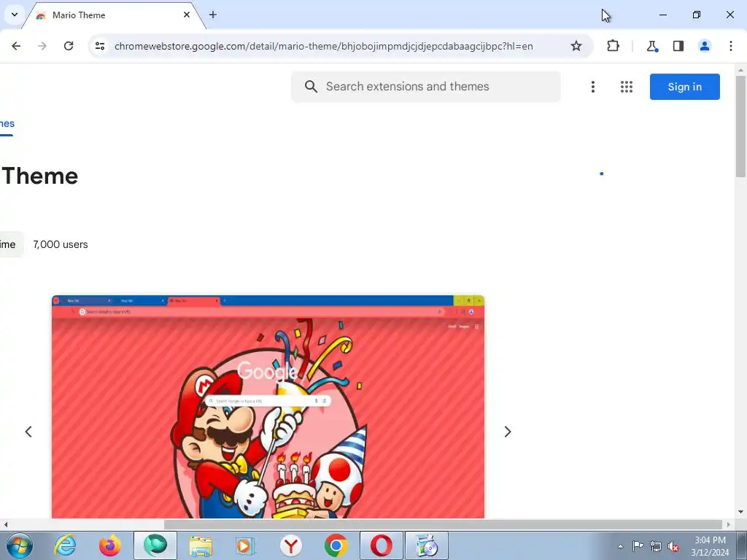Click the Sign in button
Viewport: 747px width, 560px height.
[684, 87]
